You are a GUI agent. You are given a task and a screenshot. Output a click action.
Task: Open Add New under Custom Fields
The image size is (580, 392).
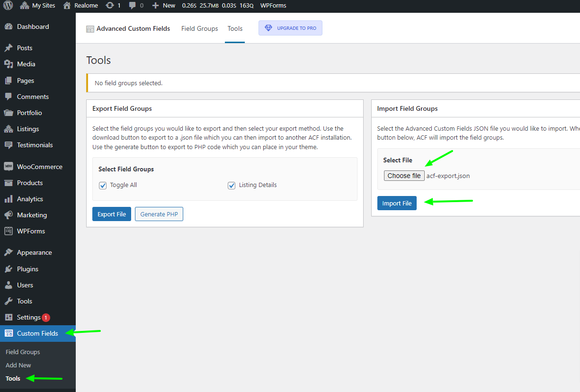click(x=18, y=365)
